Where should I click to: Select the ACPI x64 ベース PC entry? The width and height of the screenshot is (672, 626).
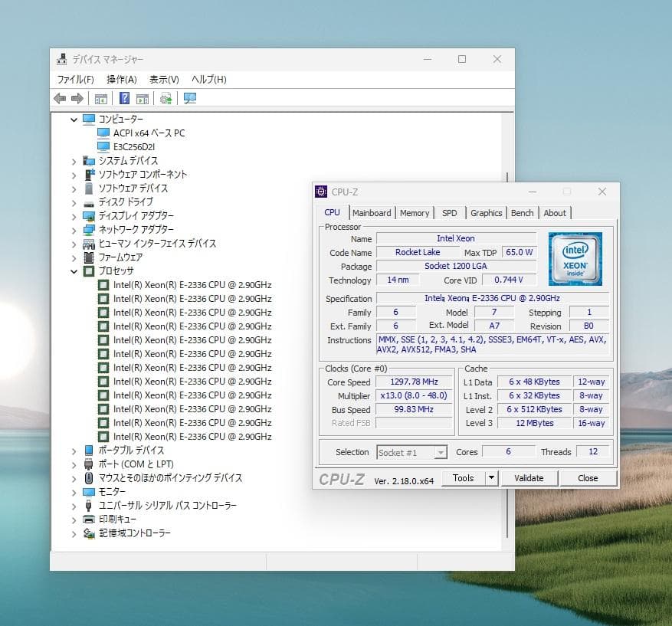[x=149, y=133]
